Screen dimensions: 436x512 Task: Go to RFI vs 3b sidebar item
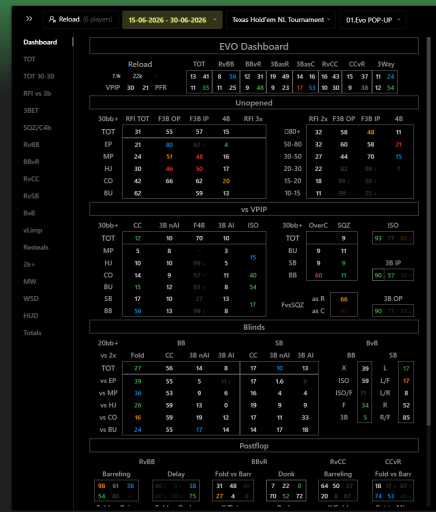(x=37, y=93)
